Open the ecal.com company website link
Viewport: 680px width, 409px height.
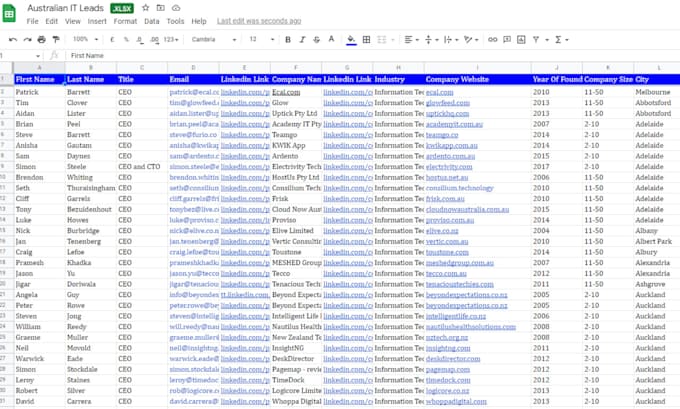click(x=439, y=92)
